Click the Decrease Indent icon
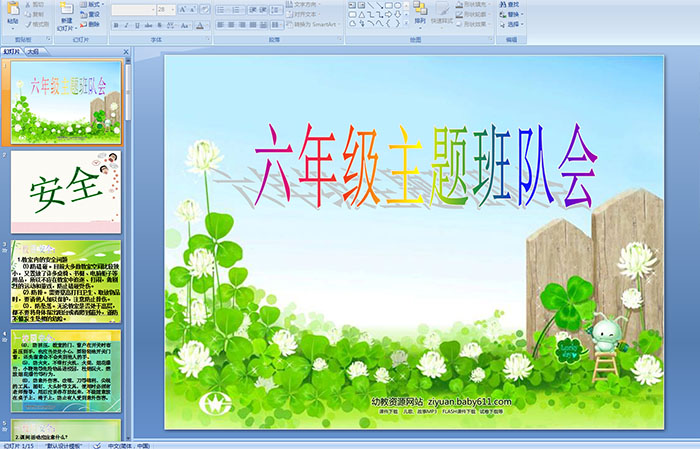This screenshot has width=700, height=449. [253, 10]
